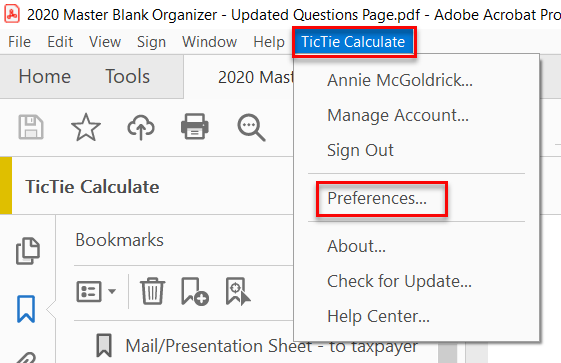Open the Help Center menu entry
561x363 pixels.
click(378, 316)
